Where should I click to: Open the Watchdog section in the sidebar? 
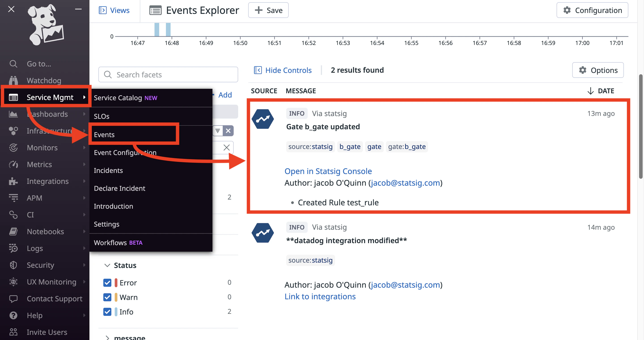[44, 81]
